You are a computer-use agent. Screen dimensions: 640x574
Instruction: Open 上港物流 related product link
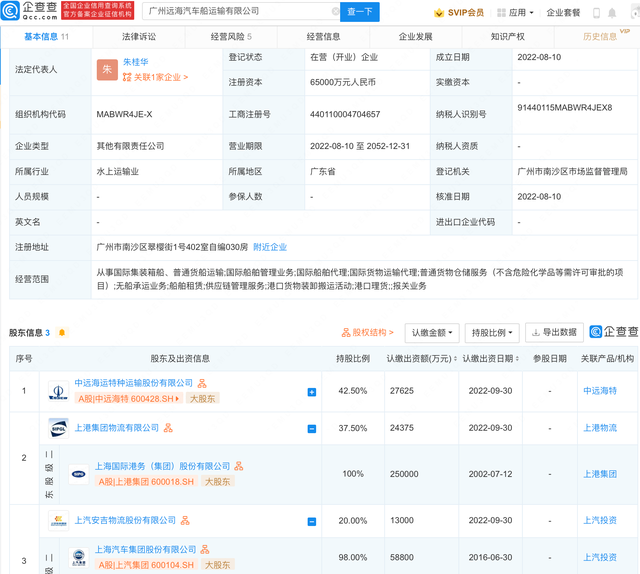pos(600,428)
